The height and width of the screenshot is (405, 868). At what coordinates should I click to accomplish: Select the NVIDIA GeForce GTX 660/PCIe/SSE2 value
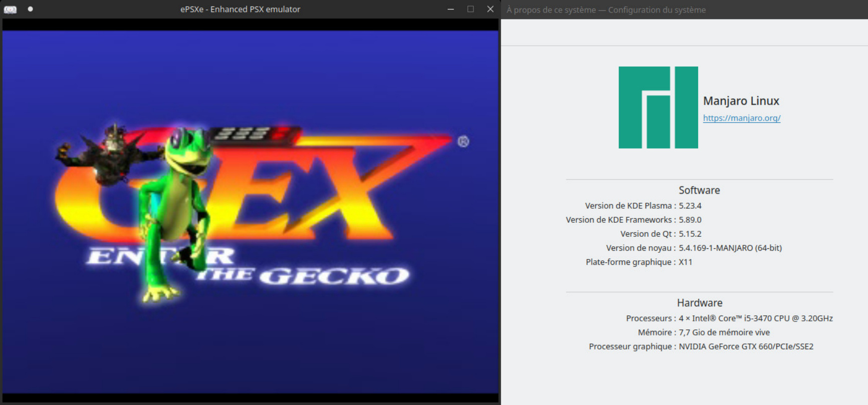coord(746,346)
